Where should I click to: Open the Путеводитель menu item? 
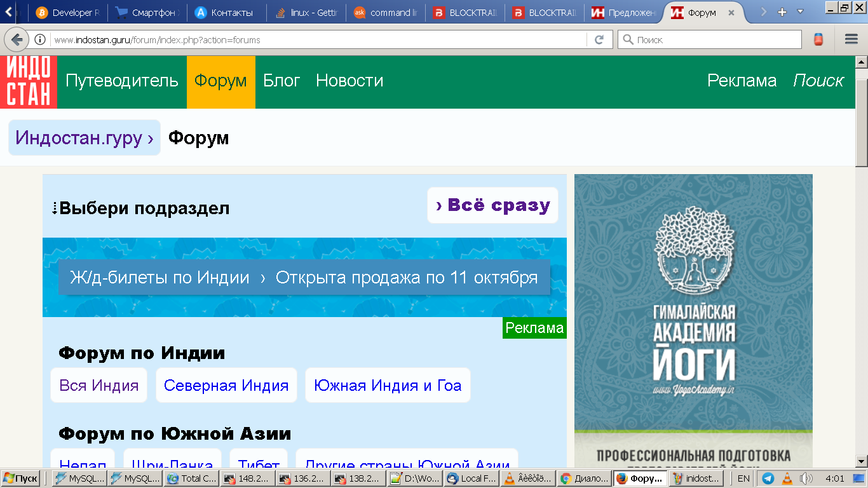[122, 81]
